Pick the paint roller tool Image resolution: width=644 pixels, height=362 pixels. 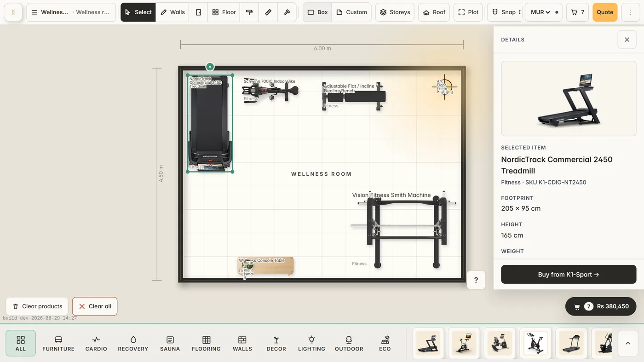coord(249,12)
